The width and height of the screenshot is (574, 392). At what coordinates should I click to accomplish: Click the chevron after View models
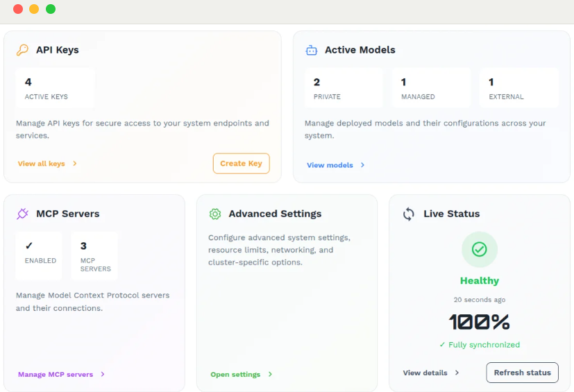(x=362, y=165)
